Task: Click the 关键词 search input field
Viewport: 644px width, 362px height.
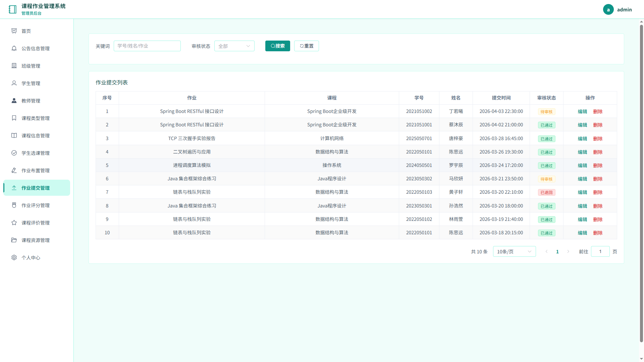Action: tap(147, 46)
